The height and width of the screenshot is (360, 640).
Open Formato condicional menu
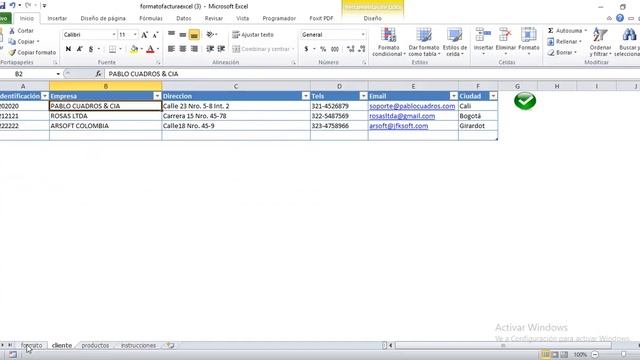388,42
